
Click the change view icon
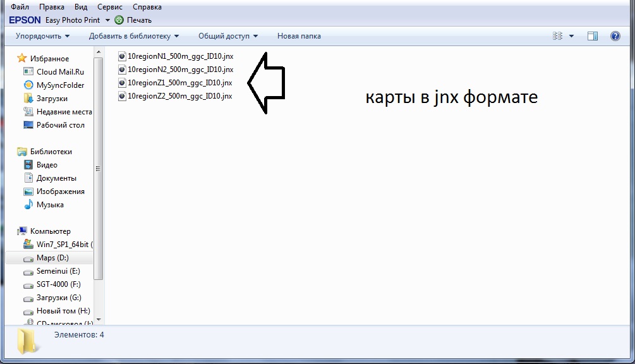click(x=557, y=36)
